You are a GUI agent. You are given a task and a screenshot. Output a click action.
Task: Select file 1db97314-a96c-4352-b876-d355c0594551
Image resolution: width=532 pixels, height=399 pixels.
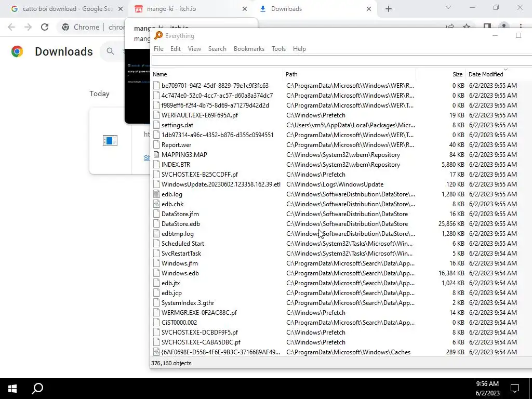[x=217, y=135]
